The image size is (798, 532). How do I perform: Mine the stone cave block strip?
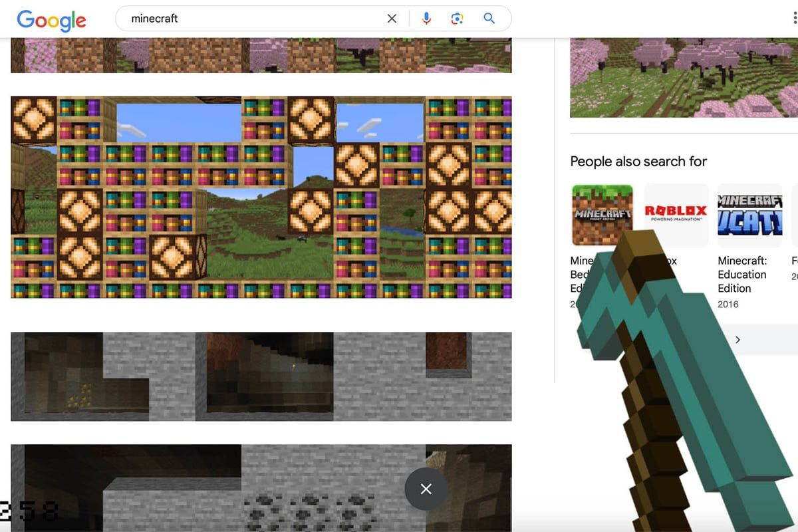click(261, 376)
